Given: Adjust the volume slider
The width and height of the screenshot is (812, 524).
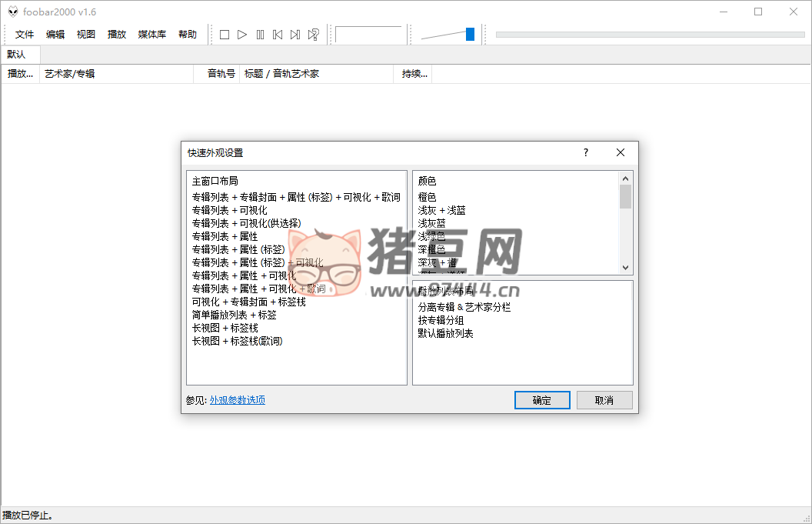Looking at the screenshot, I should tap(469, 34).
